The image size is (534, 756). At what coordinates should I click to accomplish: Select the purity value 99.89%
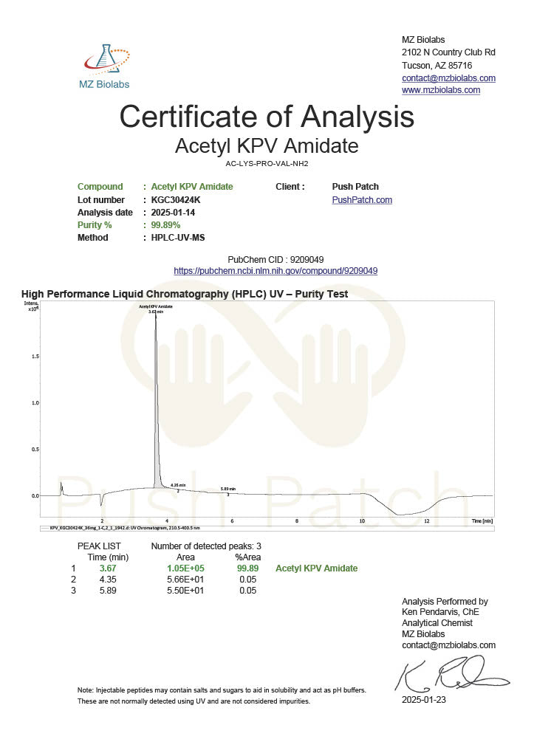pyautogui.click(x=165, y=224)
